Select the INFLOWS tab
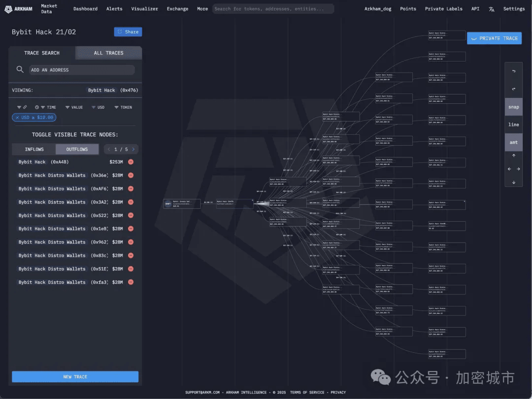Image resolution: width=532 pixels, height=399 pixels. [x=34, y=149]
